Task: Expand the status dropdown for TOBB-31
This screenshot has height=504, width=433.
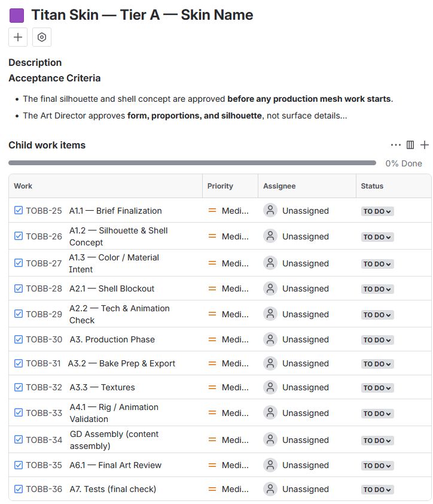Action: point(377,364)
